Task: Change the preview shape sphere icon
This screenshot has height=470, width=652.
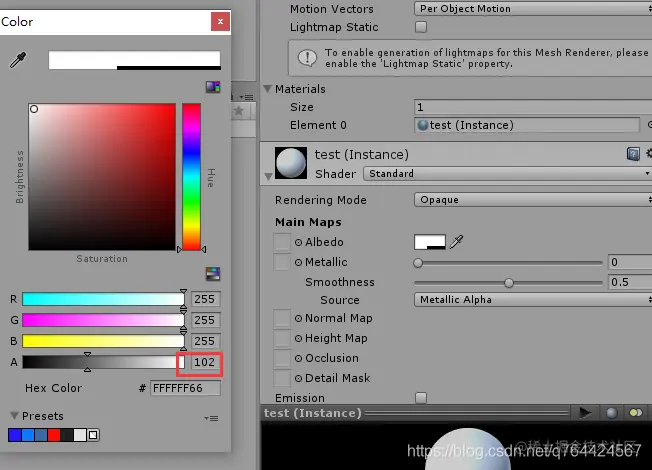Action: pos(611,413)
